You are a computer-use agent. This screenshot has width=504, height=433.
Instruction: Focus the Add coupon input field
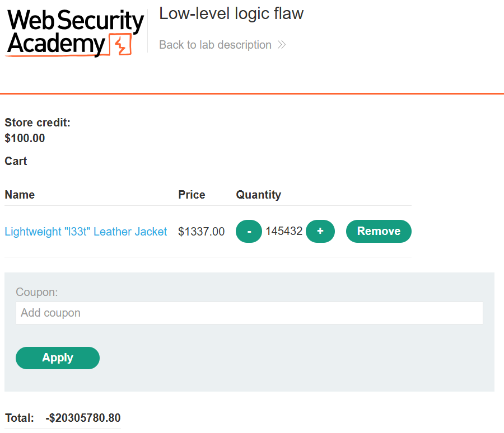249,313
